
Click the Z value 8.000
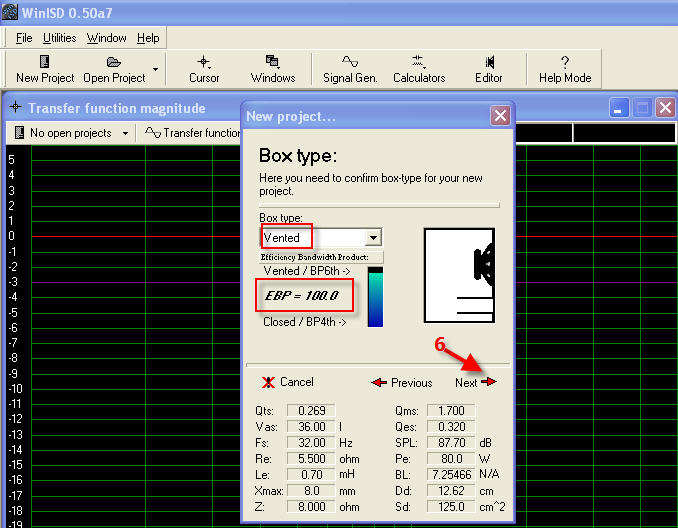[311, 507]
